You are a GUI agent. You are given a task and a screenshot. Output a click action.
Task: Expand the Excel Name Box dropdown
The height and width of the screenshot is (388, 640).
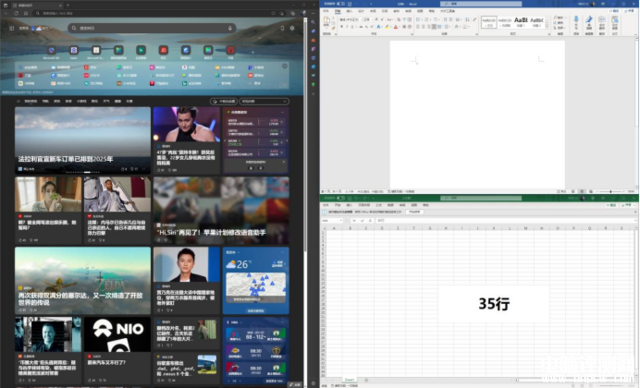(341, 220)
